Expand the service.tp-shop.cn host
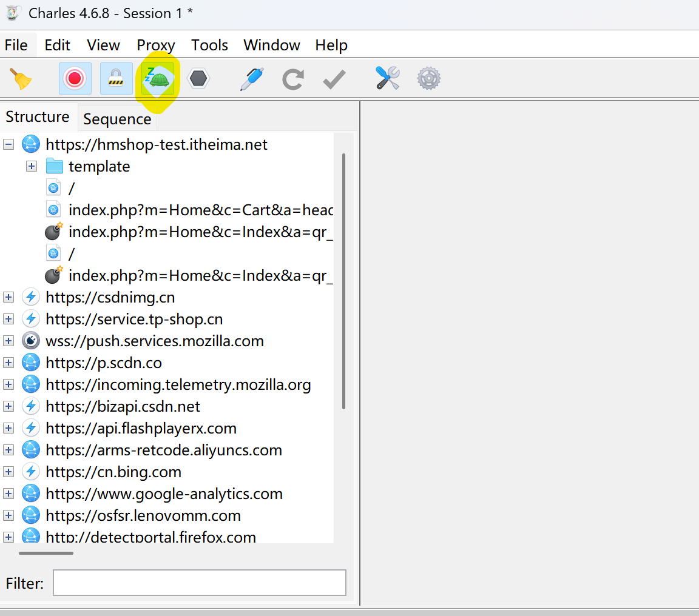The height and width of the screenshot is (616, 699). 8,319
